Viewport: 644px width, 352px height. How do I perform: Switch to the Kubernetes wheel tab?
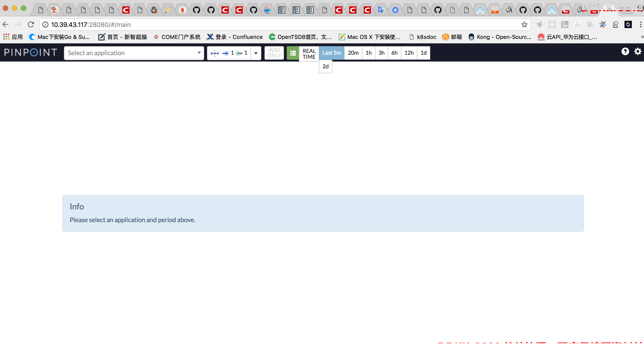pos(395,10)
